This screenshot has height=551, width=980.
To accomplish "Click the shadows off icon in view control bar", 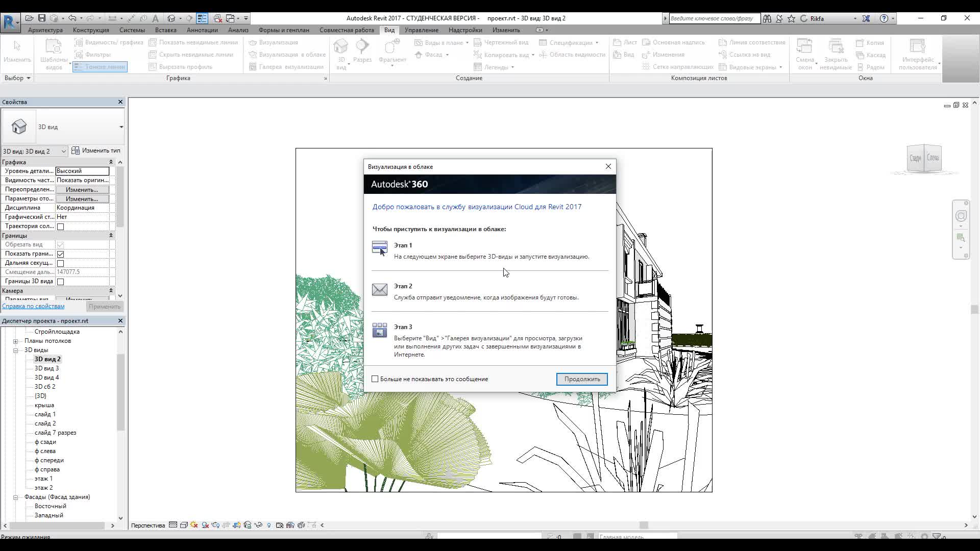I will (205, 525).
